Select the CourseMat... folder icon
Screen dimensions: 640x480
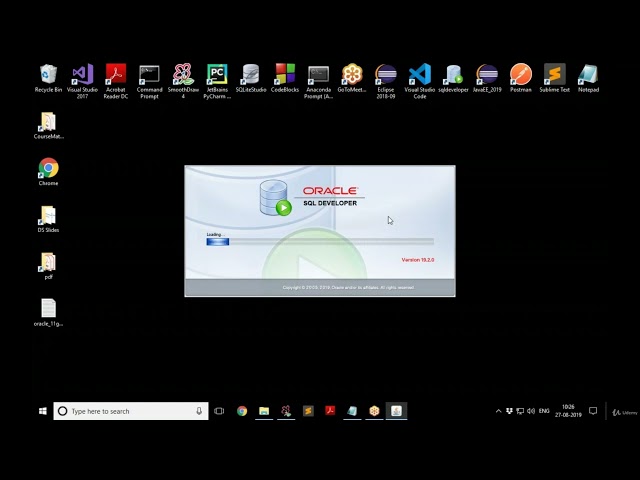point(49,126)
